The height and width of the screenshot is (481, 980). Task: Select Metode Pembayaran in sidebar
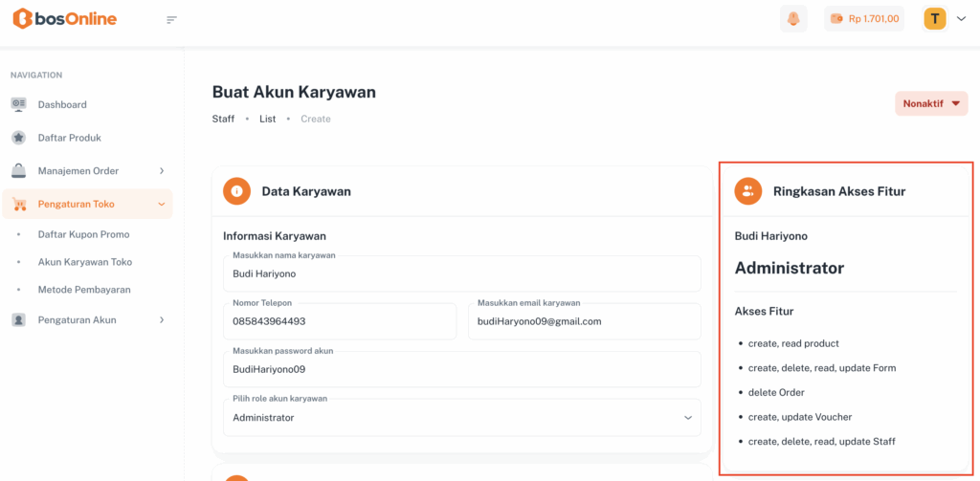[x=83, y=290]
